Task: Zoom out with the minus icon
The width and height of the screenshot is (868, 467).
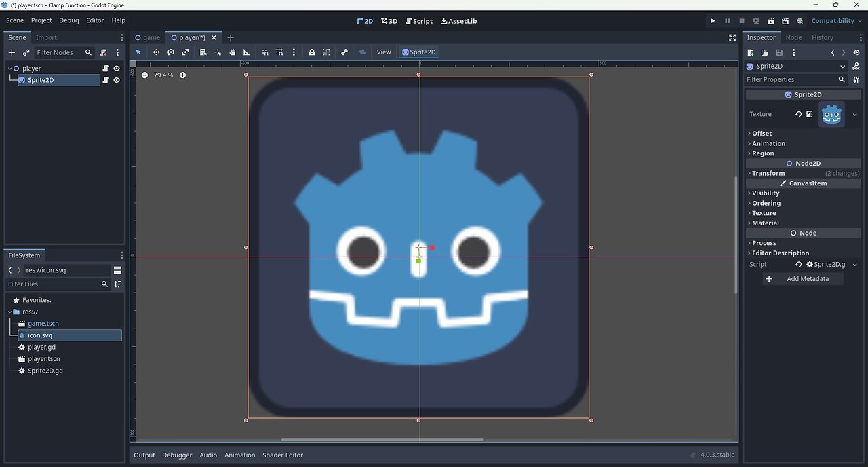Action: click(x=145, y=75)
